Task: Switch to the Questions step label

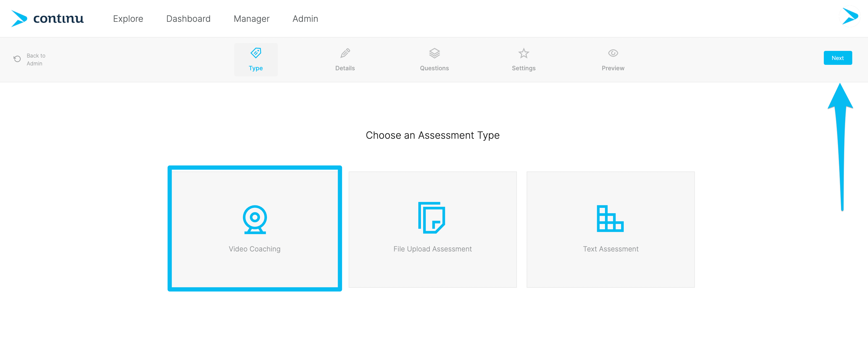Action: point(434,68)
